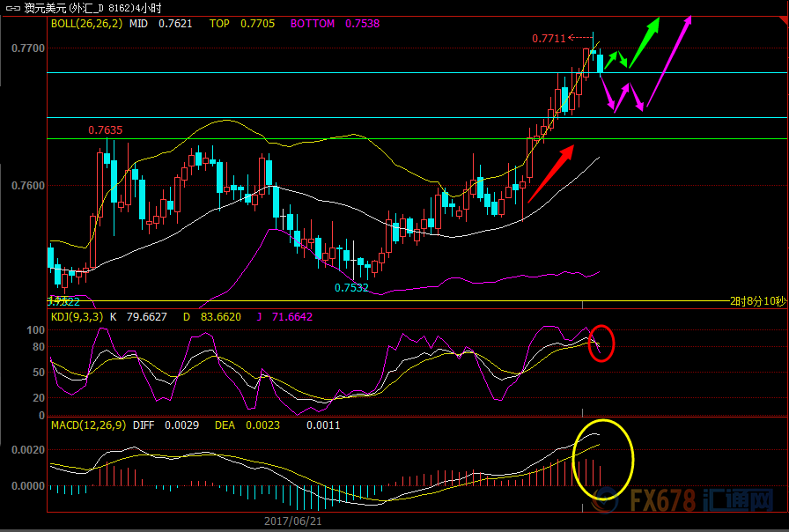Open the MACD(12,26,9) indicator label
This screenshot has width=789, height=532.
pyautogui.click(x=89, y=425)
